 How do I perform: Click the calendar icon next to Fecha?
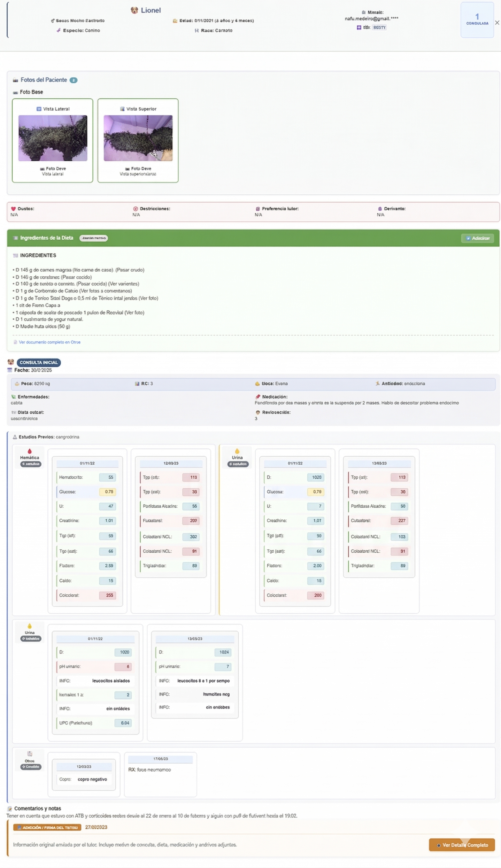point(10,370)
